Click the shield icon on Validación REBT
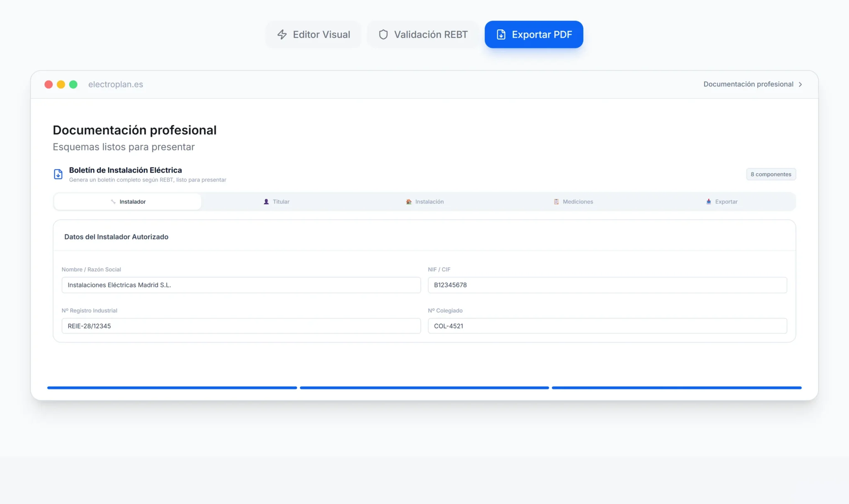This screenshot has width=849, height=504. click(383, 34)
